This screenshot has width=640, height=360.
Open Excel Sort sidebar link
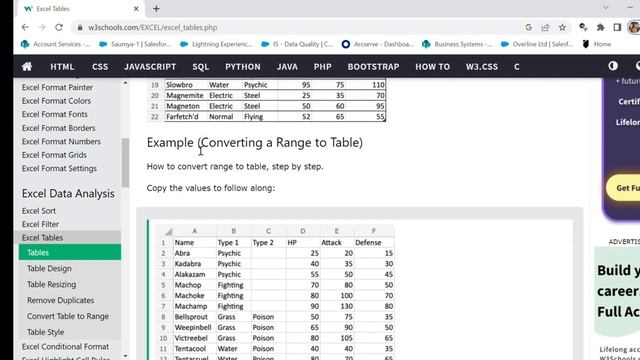click(x=39, y=211)
